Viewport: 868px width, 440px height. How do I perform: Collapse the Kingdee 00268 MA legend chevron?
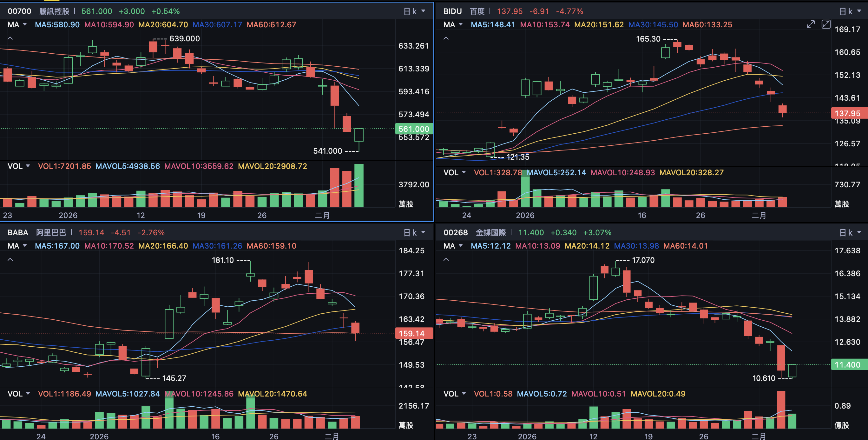pos(446,260)
